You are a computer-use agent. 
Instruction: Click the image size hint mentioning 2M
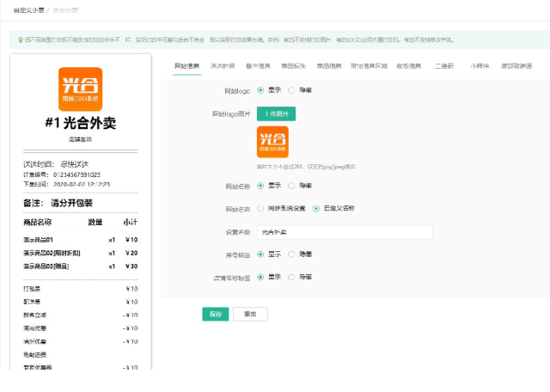point(306,167)
